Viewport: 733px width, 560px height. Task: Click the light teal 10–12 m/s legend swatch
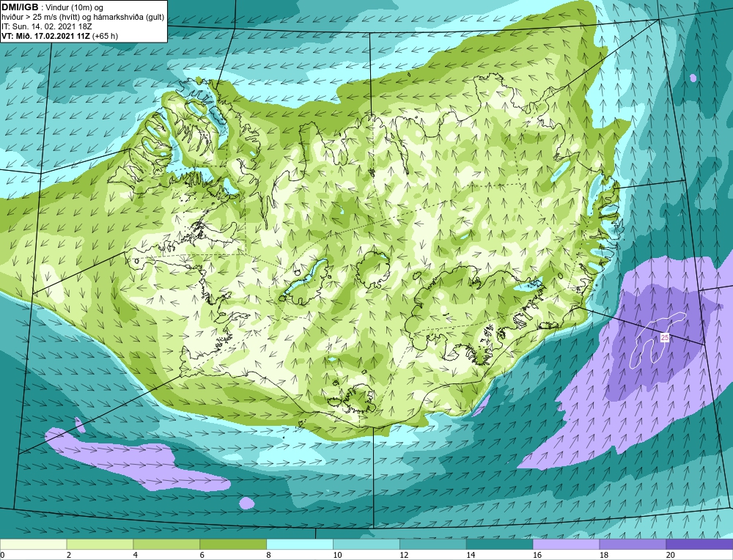click(x=366, y=544)
